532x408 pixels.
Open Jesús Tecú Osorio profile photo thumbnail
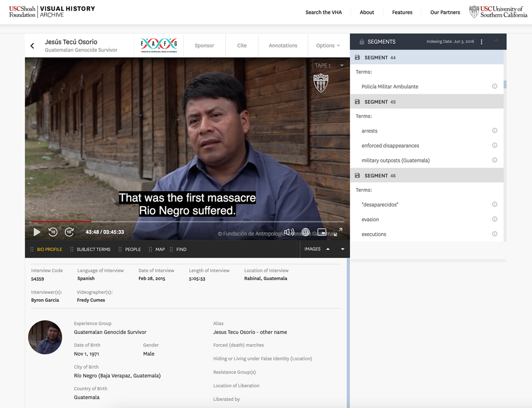[x=45, y=337]
